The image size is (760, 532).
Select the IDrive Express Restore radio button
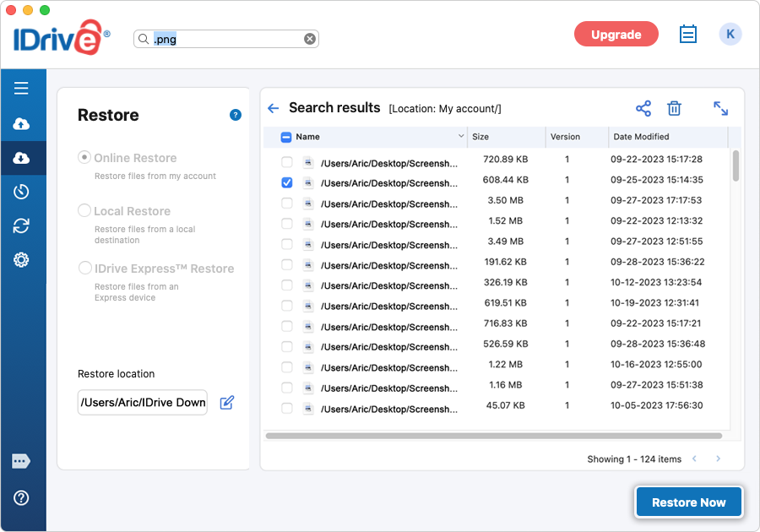pos(84,268)
